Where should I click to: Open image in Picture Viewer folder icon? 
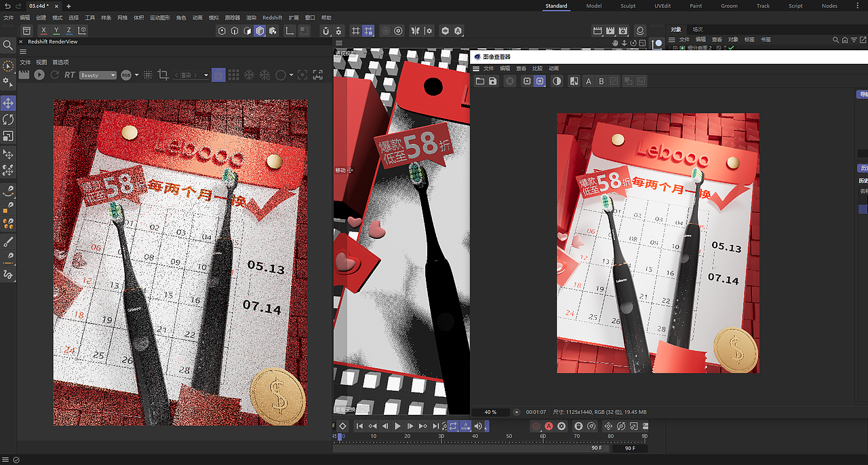click(480, 81)
